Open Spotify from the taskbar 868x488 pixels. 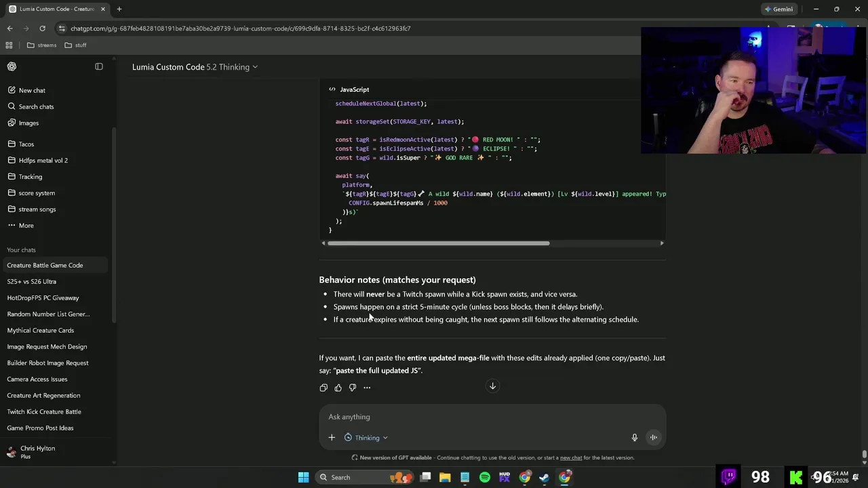485,477
